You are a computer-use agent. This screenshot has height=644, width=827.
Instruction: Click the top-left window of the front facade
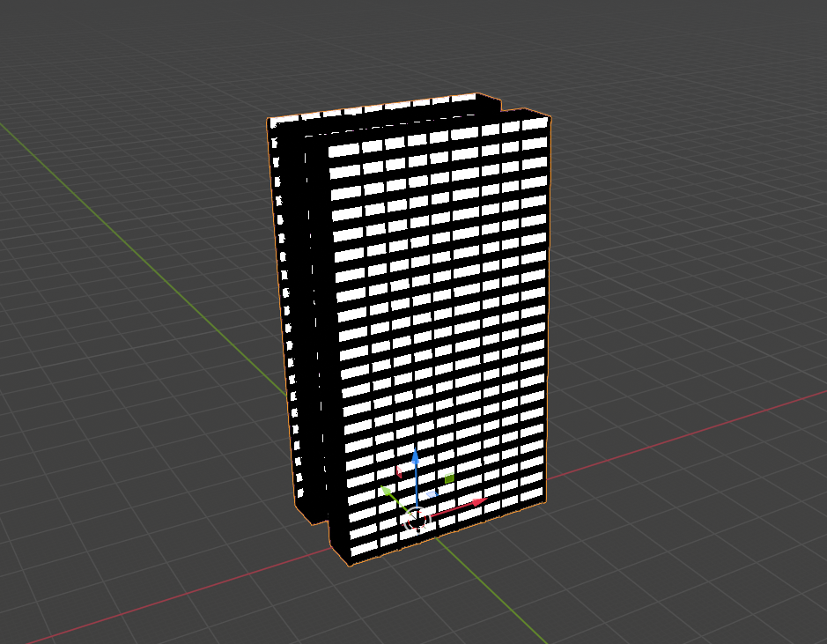344,151
